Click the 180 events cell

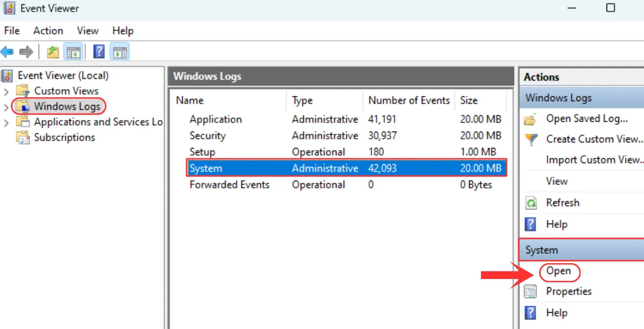[x=376, y=152]
